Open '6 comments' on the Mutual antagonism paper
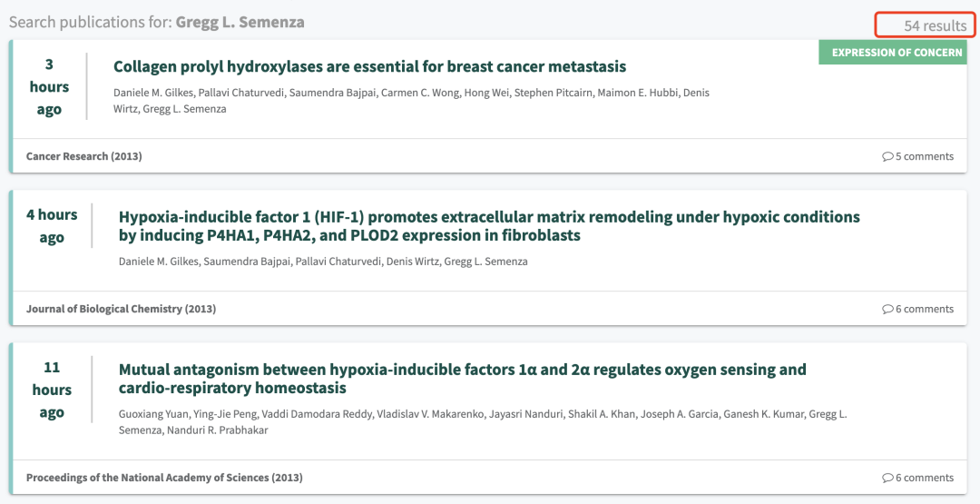 click(x=924, y=478)
